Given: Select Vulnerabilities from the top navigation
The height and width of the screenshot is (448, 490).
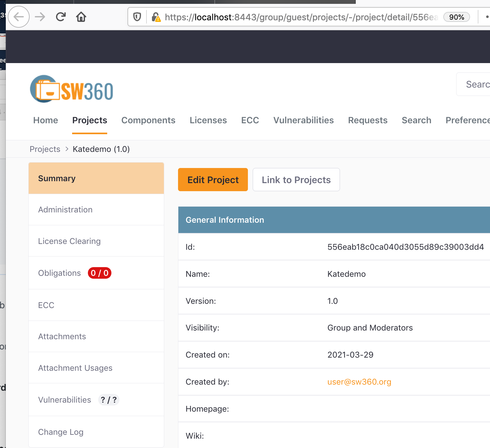Looking at the screenshot, I should pos(303,120).
